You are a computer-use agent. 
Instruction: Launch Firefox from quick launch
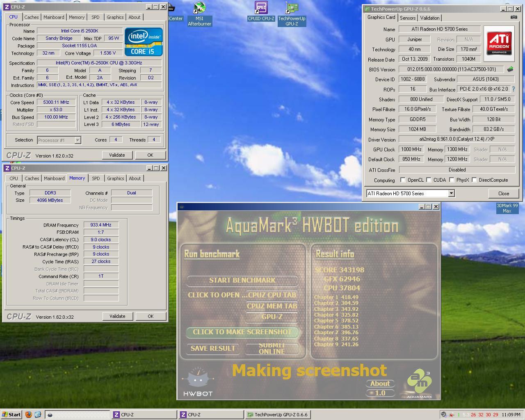tap(28, 415)
